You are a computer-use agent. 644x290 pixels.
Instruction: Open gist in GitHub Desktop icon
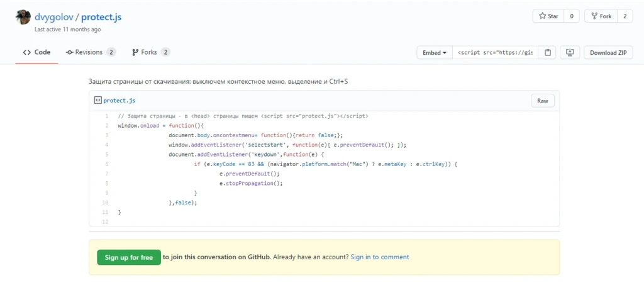pyautogui.click(x=570, y=53)
